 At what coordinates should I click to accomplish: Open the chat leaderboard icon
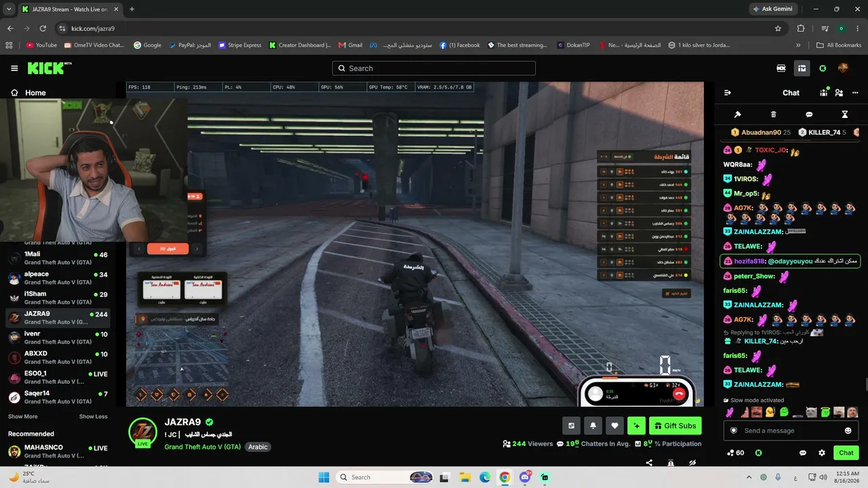tap(825, 92)
